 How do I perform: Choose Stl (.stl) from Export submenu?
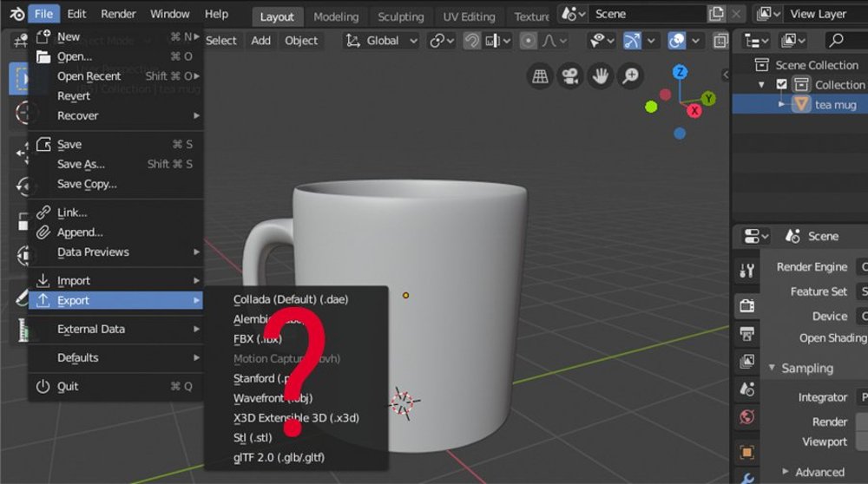pos(253,437)
